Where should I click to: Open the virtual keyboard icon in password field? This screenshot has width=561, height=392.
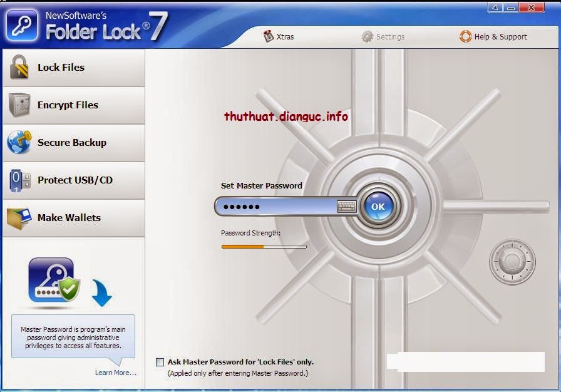point(346,206)
